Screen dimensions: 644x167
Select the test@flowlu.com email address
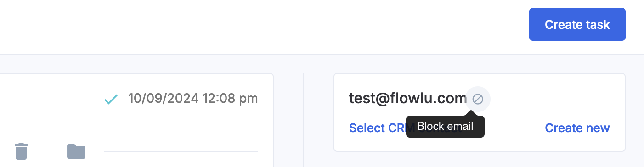click(408, 98)
